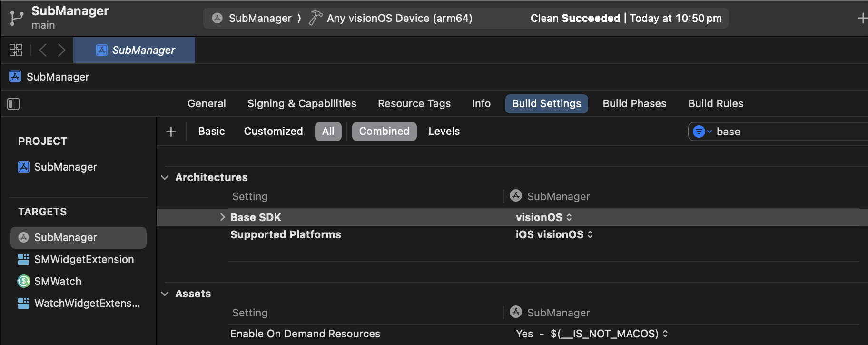Show Customized build settings
This screenshot has width=868, height=345.
point(273,131)
